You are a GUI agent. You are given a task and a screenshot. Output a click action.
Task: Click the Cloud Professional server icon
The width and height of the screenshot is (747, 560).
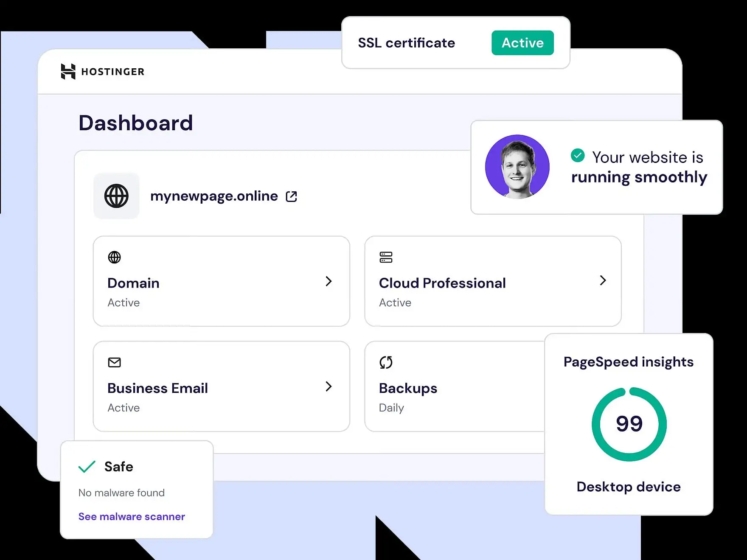[385, 258]
